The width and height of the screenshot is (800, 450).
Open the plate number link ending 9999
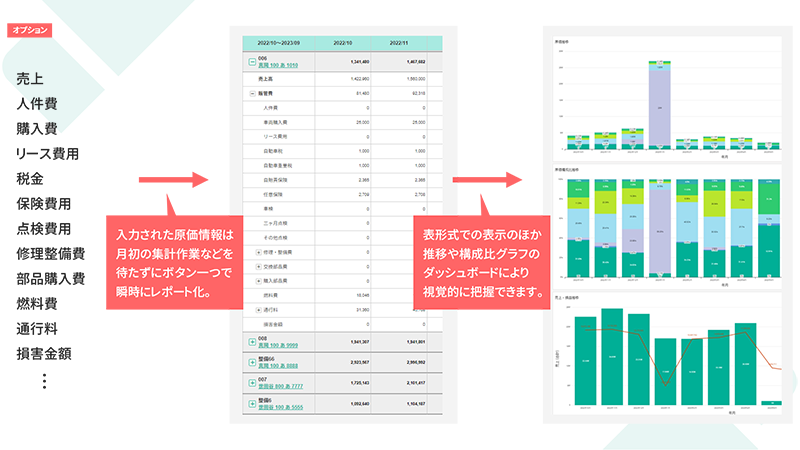(278, 345)
